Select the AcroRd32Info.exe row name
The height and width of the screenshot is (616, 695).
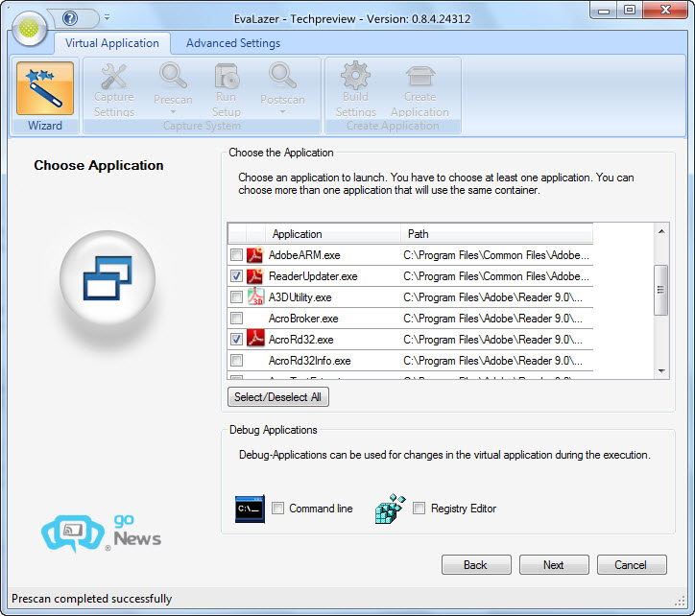coord(309,361)
